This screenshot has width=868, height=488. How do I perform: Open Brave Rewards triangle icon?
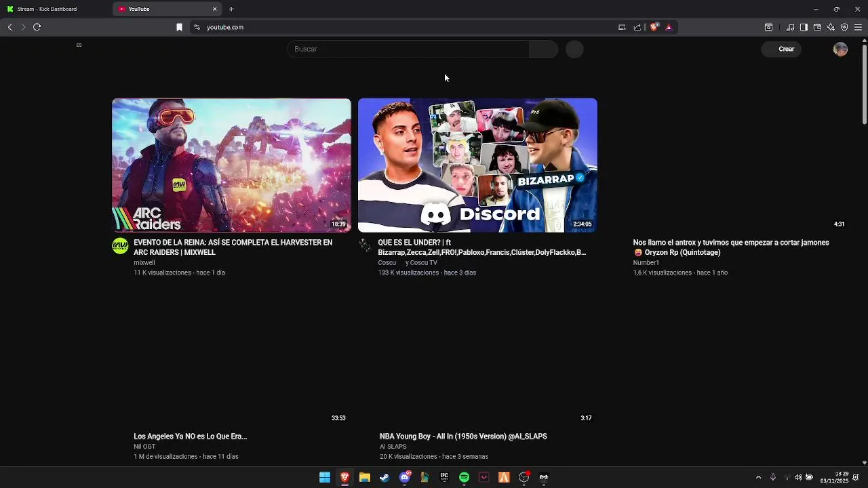669,27
